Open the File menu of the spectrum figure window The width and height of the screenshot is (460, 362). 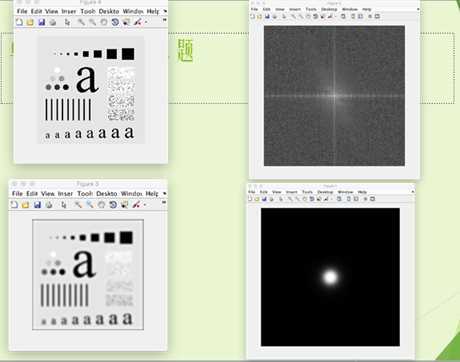click(x=254, y=9)
